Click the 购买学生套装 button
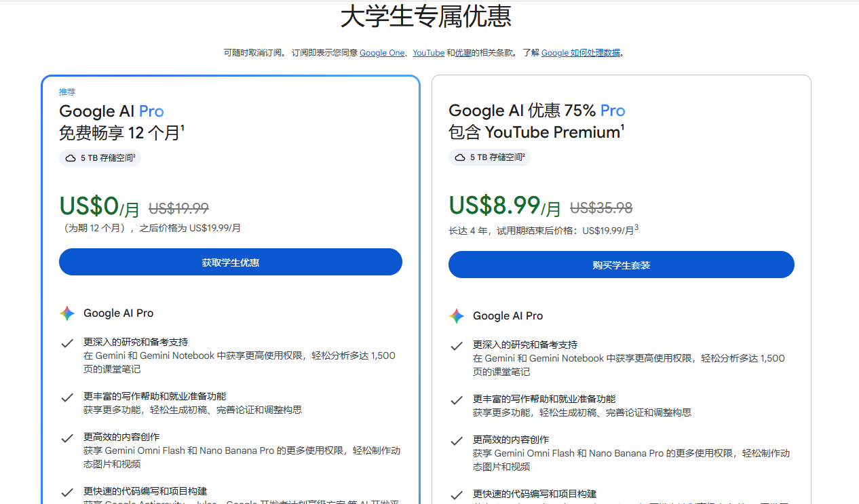This screenshot has height=504, width=859. (x=622, y=265)
